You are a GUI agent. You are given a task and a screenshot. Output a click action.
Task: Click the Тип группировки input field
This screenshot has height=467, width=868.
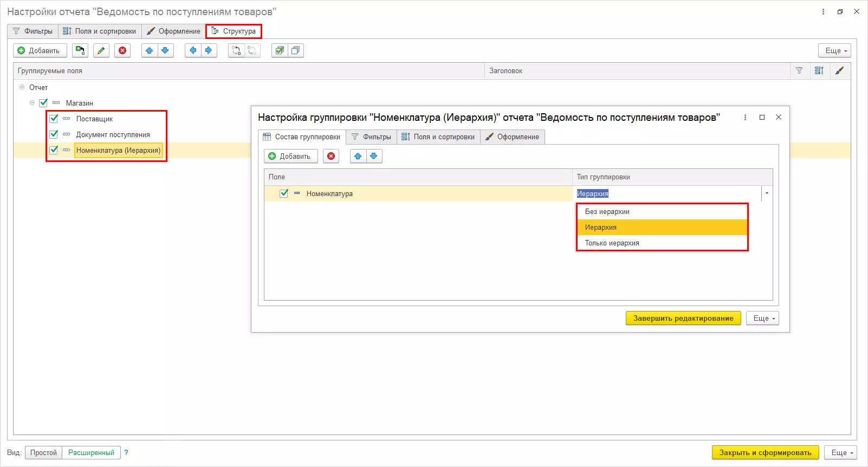point(667,193)
